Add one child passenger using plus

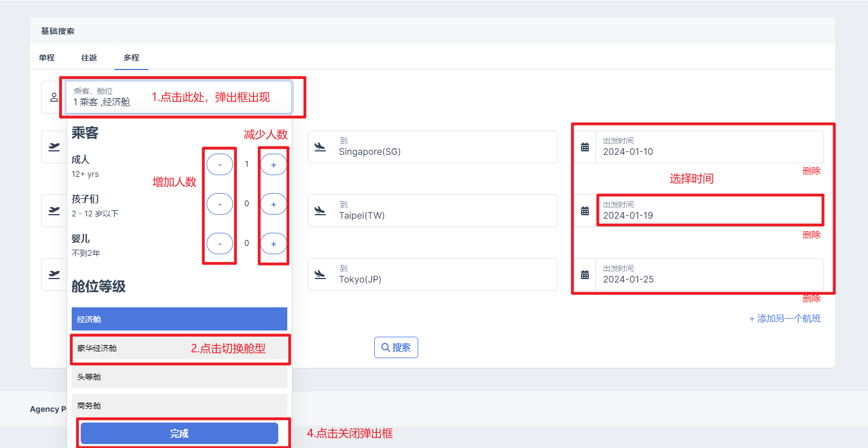click(274, 205)
